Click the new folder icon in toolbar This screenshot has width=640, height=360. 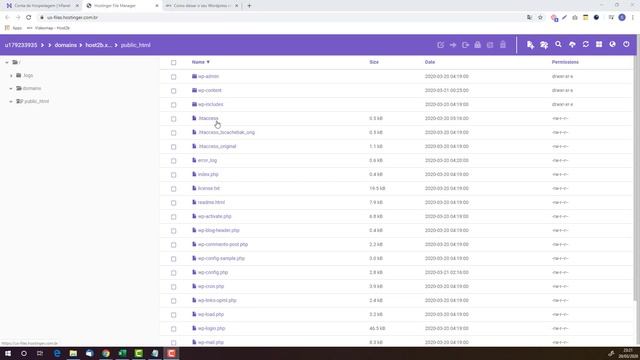click(x=544, y=45)
